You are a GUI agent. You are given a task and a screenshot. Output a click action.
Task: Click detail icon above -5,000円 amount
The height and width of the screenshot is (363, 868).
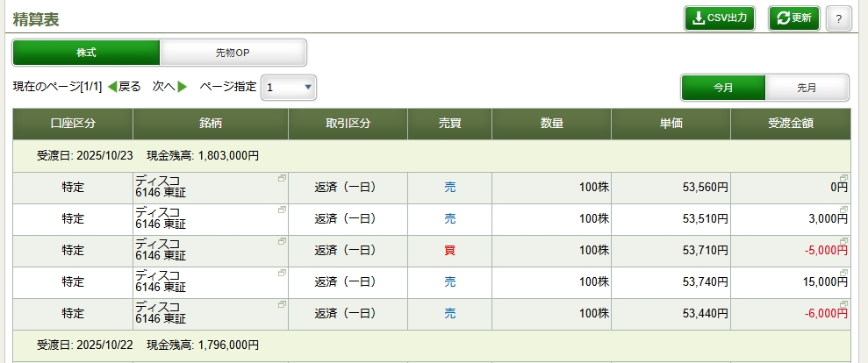tap(843, 241)
